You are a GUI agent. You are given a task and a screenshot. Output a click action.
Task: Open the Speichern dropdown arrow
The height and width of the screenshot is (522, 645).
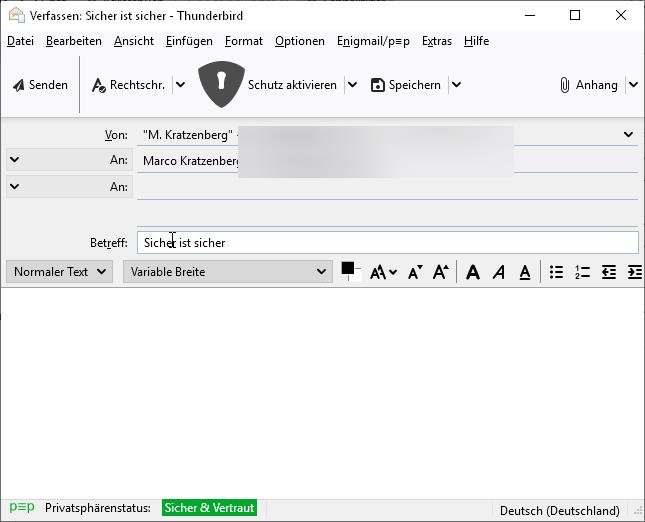click(x=456, y=85)
